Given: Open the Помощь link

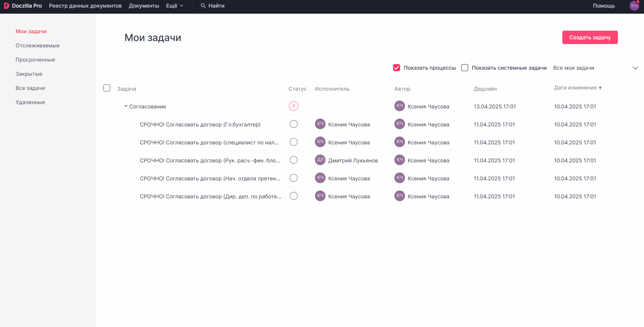Looking at the screenshot, I should coord(604,6).
